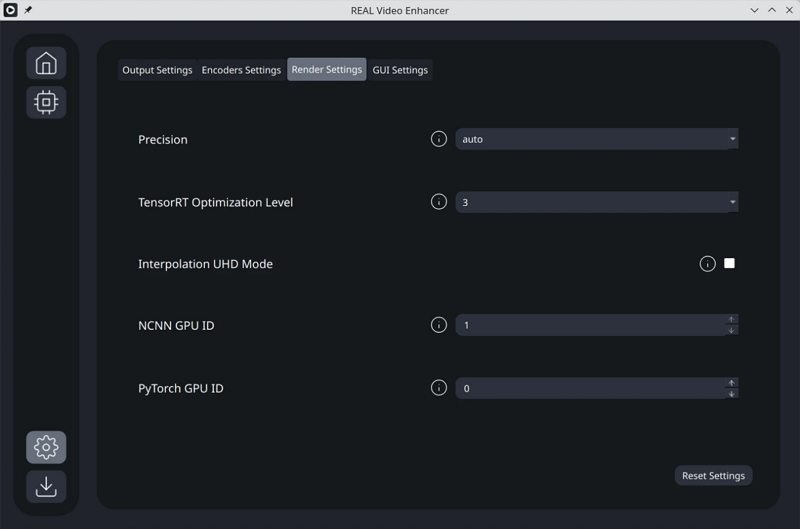Decrease the PyTorch GPU ID value
800x529 pixels.
click(731, 394)
